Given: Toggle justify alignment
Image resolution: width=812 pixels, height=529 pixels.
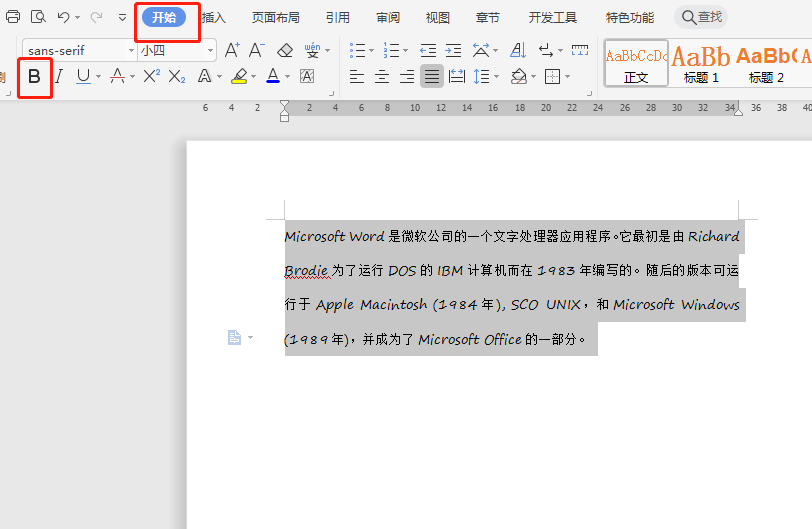Looking at the screenshot, I should [x=432, y=77].
